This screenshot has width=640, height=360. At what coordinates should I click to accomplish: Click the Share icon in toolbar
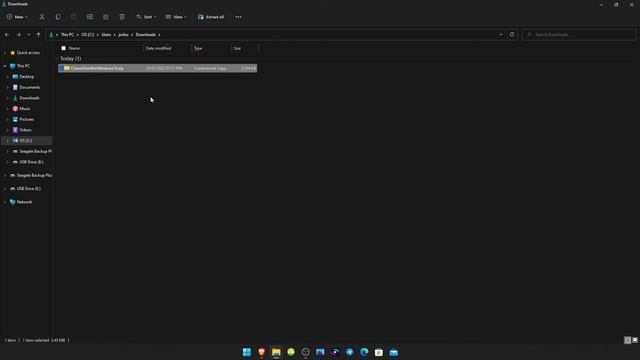106,17
